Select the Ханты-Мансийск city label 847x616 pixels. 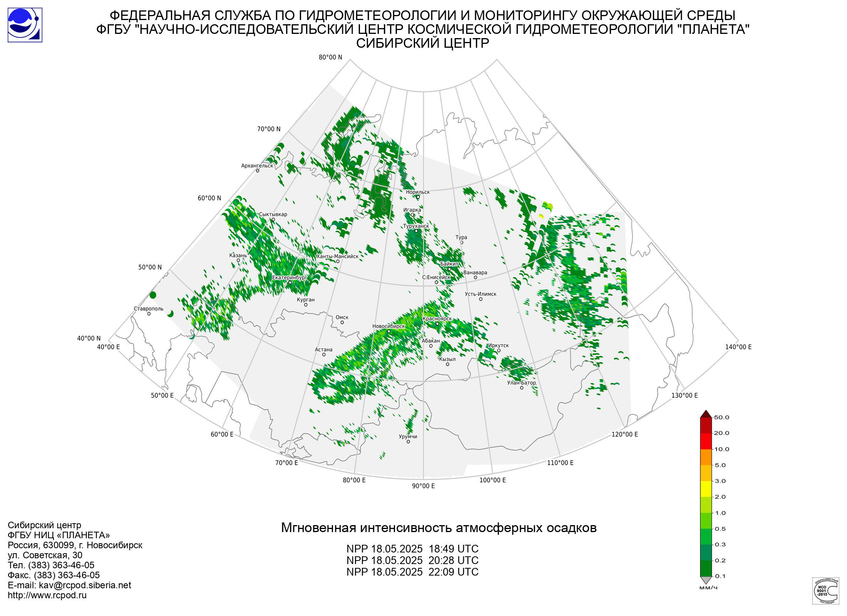pos(337,256)
